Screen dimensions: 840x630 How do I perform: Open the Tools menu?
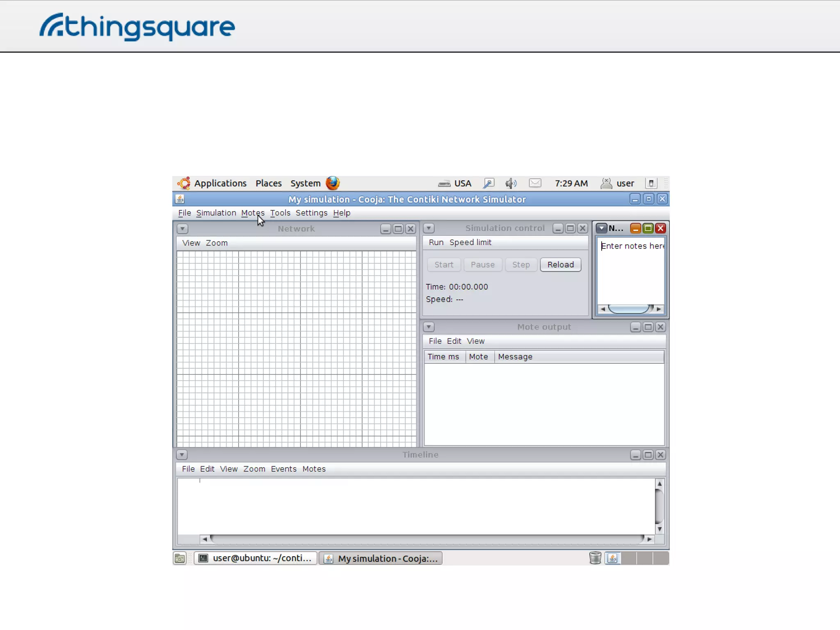tap(280, 213)
